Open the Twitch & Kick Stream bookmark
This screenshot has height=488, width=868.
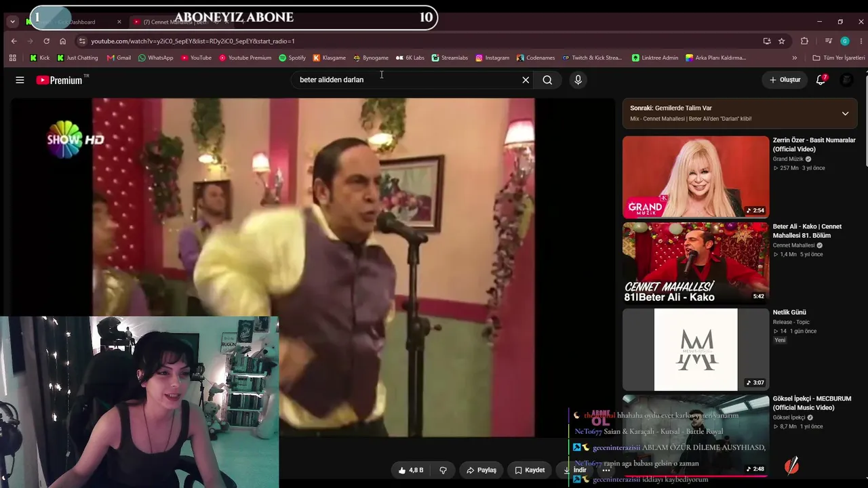[x=592, y=58]
